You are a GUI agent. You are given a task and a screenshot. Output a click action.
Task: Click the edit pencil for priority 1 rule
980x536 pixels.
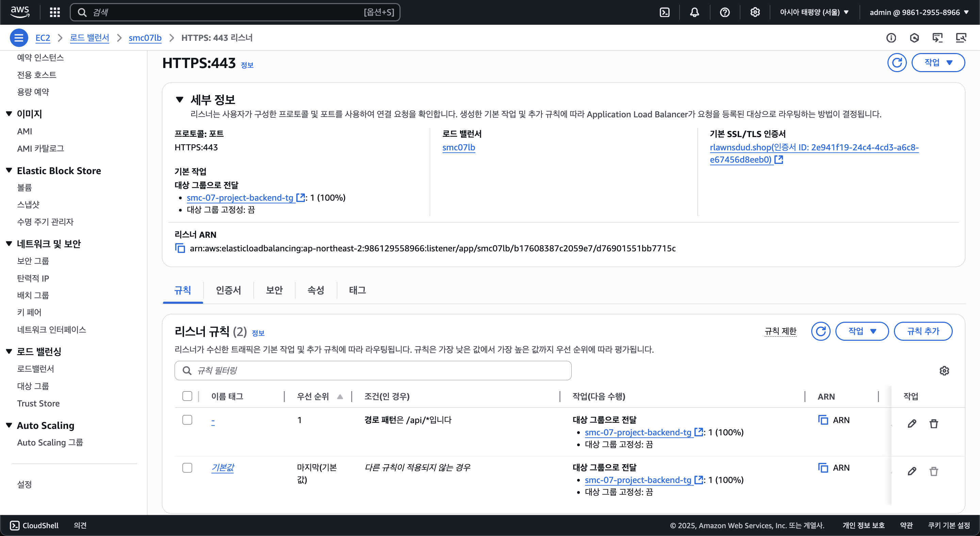click(912, 423)
